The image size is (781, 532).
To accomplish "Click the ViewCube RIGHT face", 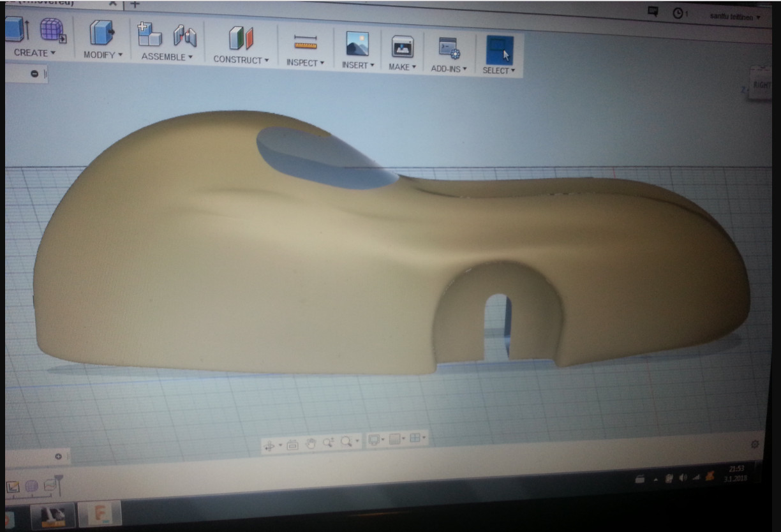I will tap(762, 85).
